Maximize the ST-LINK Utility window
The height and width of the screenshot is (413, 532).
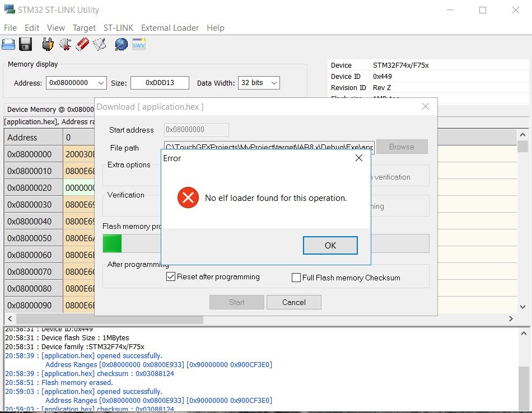(483, 10)
